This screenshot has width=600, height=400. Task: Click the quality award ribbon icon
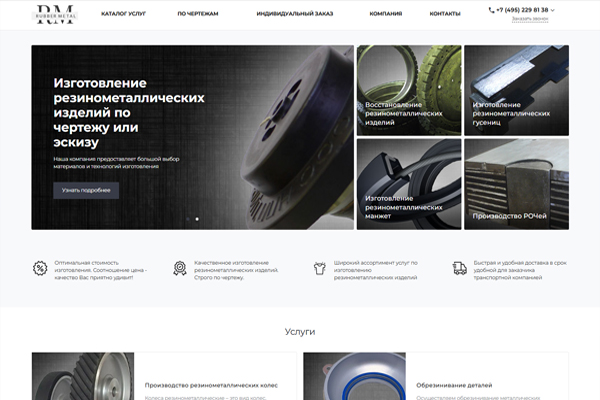click(180, 268)
